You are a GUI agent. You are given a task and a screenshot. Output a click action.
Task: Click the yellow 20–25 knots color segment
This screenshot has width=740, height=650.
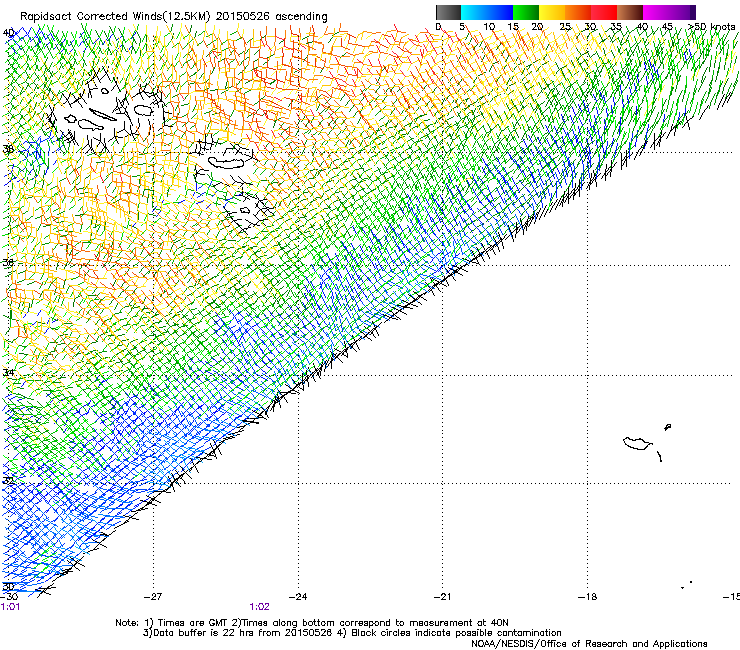(552, 12)
